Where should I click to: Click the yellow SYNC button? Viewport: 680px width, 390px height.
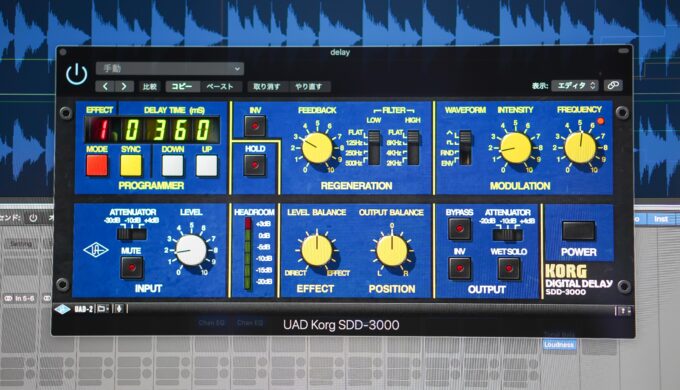click(x=131, y=165)
